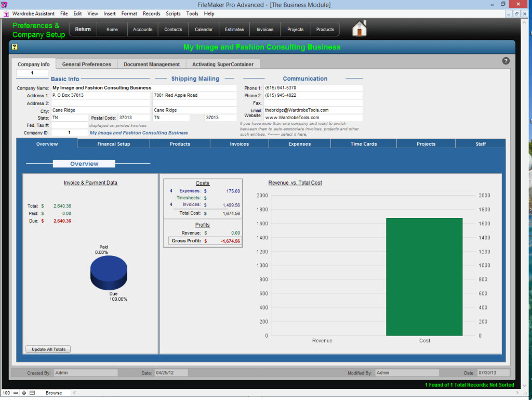Open the Edit menu
Viewport: 532px width, 400px height.
coord(77,14)
